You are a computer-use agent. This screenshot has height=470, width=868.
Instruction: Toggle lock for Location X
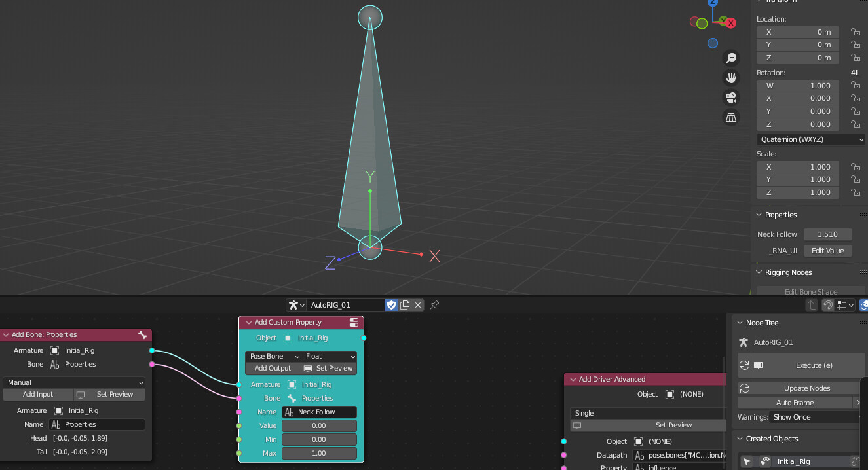click(855, 32)
